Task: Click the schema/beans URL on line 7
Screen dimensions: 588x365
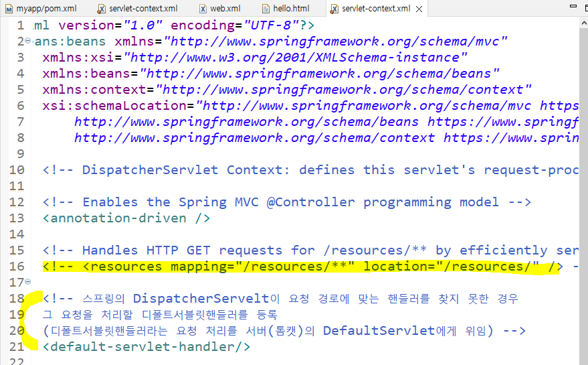Action: (x=246, y=122)
